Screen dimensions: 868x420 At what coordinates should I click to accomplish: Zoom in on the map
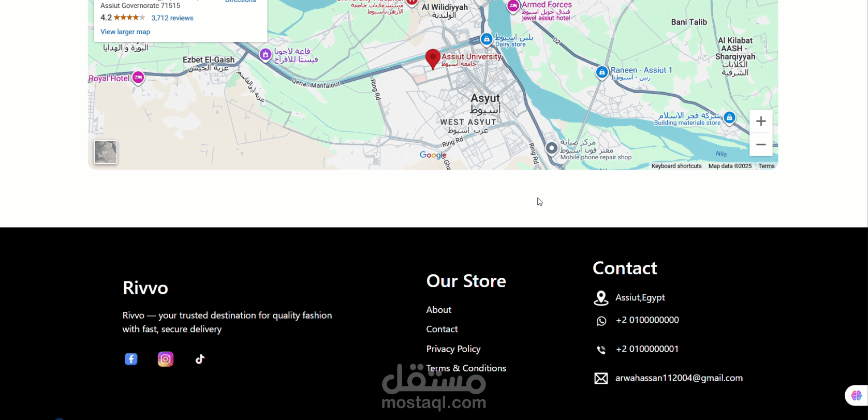[x=761, y=121]
